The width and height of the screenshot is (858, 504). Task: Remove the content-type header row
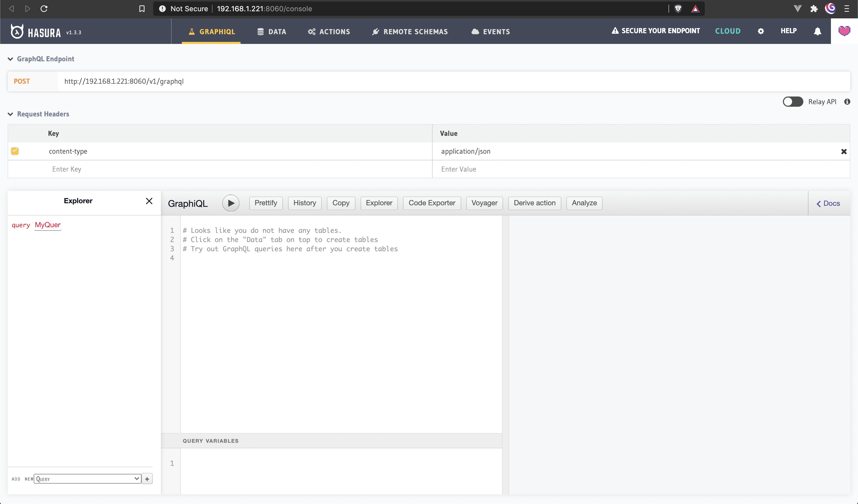tap(844, 152)
